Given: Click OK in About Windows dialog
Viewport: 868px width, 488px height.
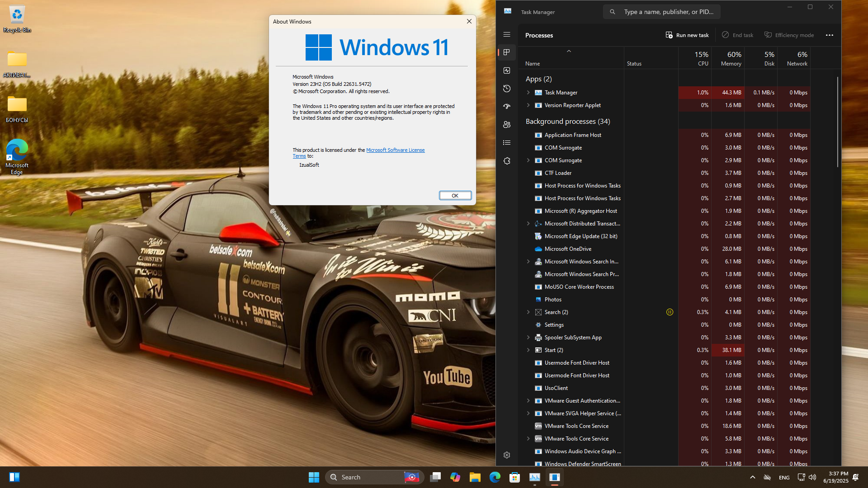Looking at the screenshot, I should click(455, 195).
